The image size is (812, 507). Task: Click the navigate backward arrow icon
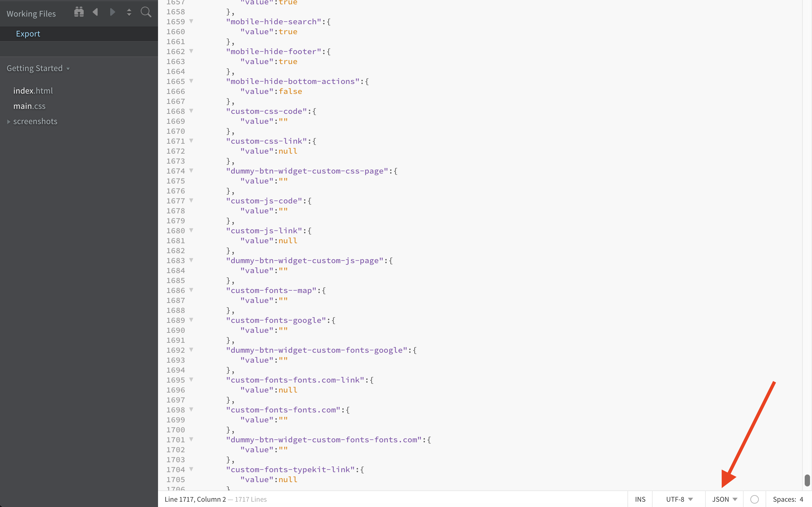pyautogui.click(x=96, y=12)
